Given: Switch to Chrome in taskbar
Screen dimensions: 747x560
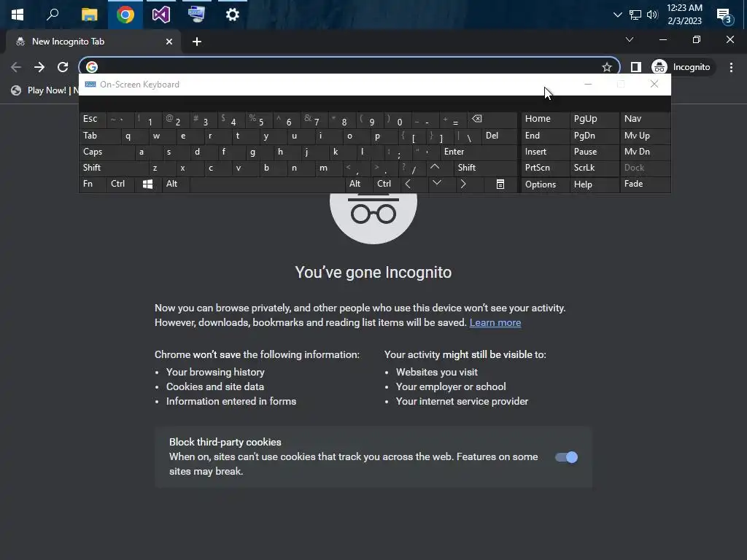Looking at the screenshot, I should [125, 15].
